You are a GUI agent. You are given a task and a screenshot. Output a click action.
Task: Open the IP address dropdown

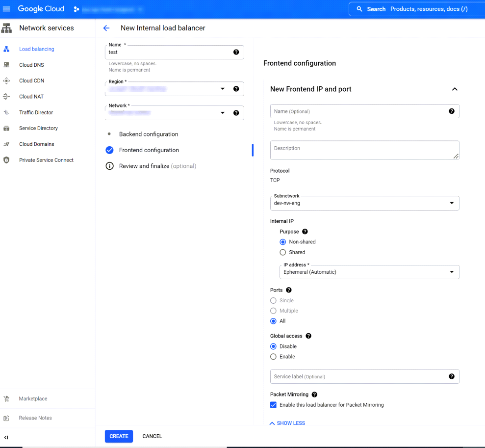[452, 272]
